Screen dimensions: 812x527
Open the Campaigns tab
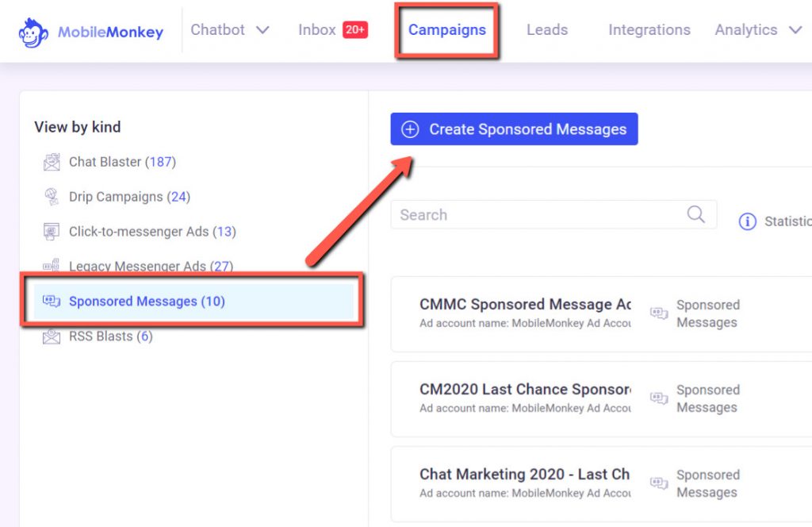[446, 30]
